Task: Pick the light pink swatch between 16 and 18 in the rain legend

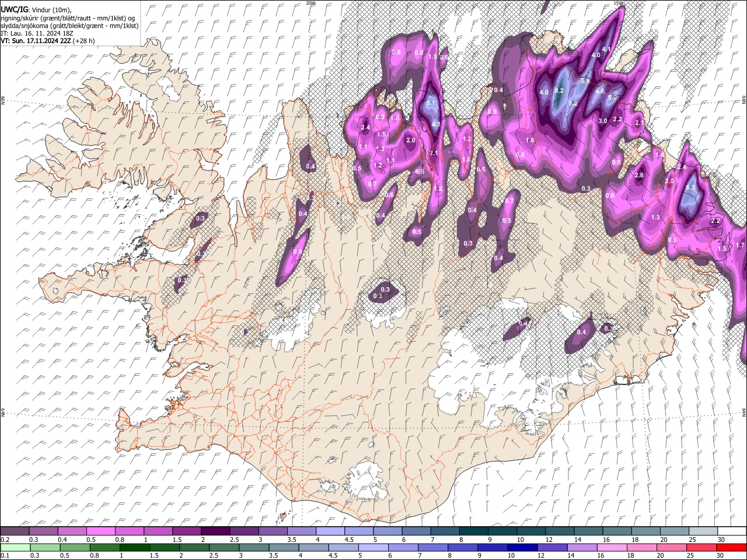Action: point(612,547)
